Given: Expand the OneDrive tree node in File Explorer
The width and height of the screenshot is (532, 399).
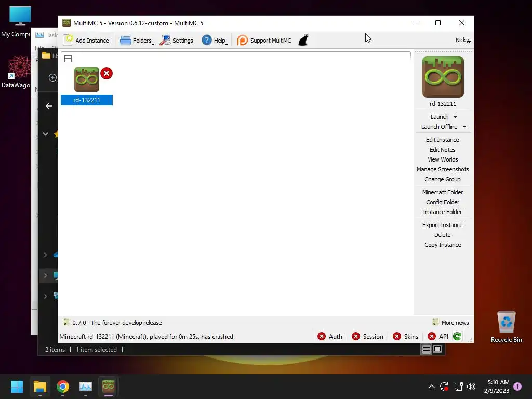Looking at the screenshot, I should click(x=46, y=255).
